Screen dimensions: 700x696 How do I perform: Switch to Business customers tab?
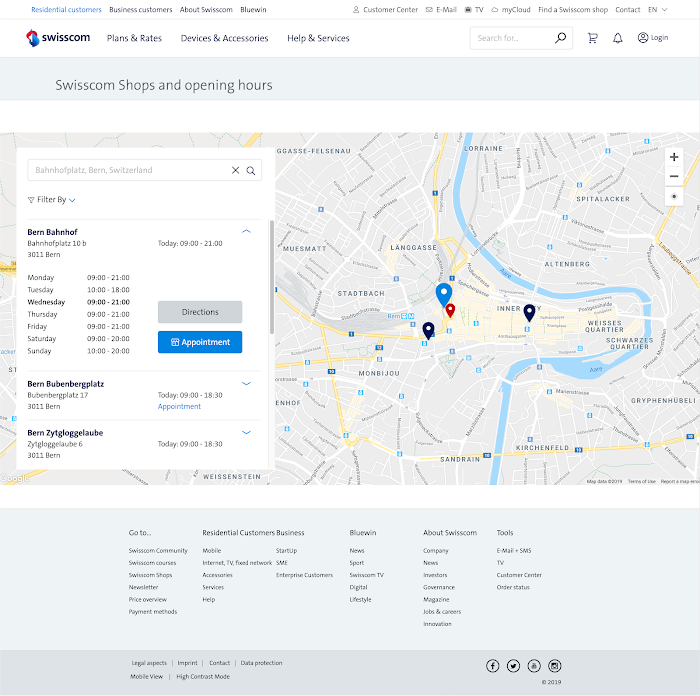[141, 9]
